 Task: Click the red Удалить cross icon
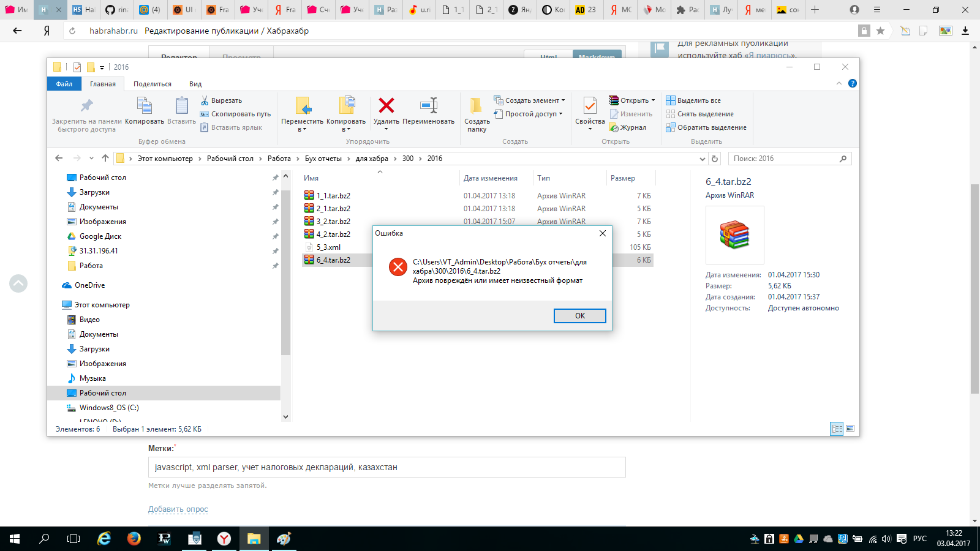coord(386,105)
